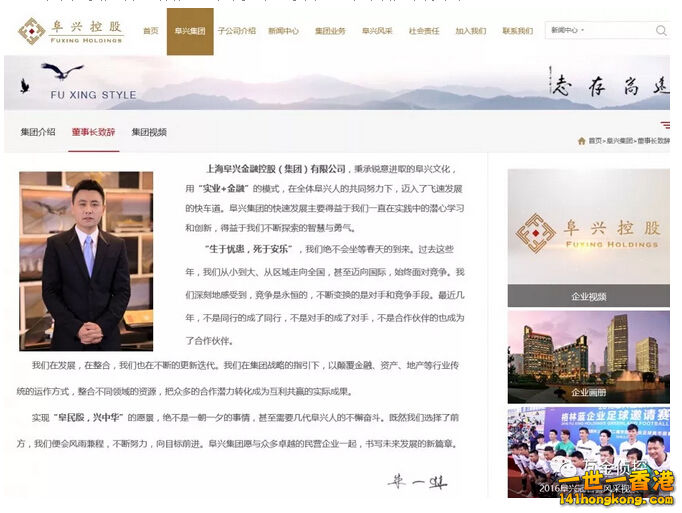Screen dimensions: 682x513
Task: Open the 企业画册 buildings thumbnail
Action: point(588,357)
